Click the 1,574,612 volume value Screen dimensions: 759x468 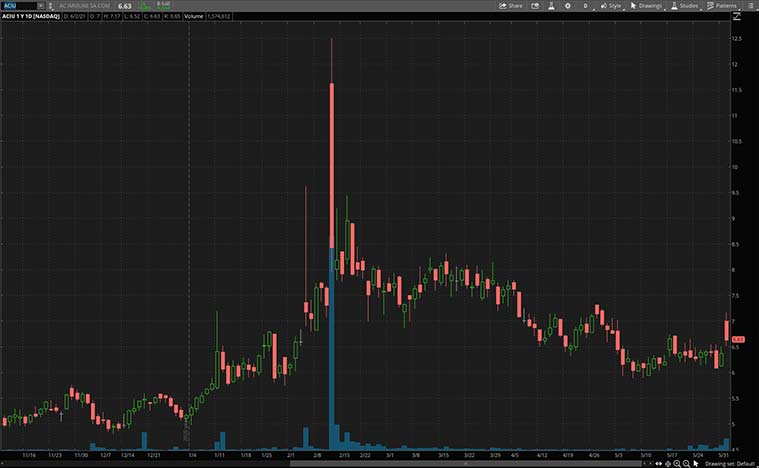[x=219, y=16]
